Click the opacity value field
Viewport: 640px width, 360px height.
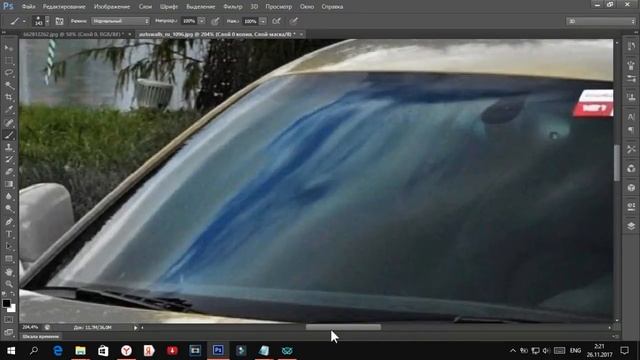[x=189, y=21]
